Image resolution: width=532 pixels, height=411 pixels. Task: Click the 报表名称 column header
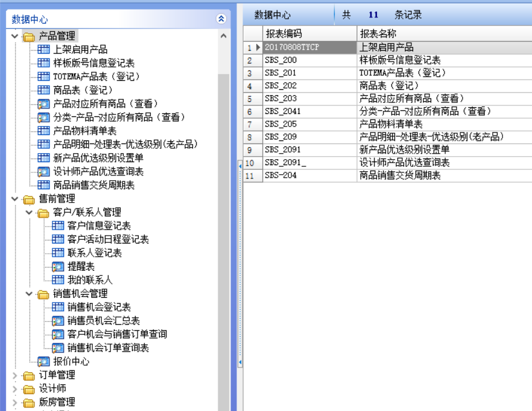(378, 34)
